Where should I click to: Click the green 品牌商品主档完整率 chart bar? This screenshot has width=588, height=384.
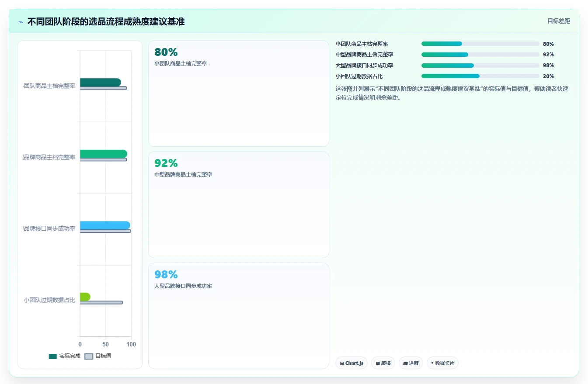tap(103, 154)
